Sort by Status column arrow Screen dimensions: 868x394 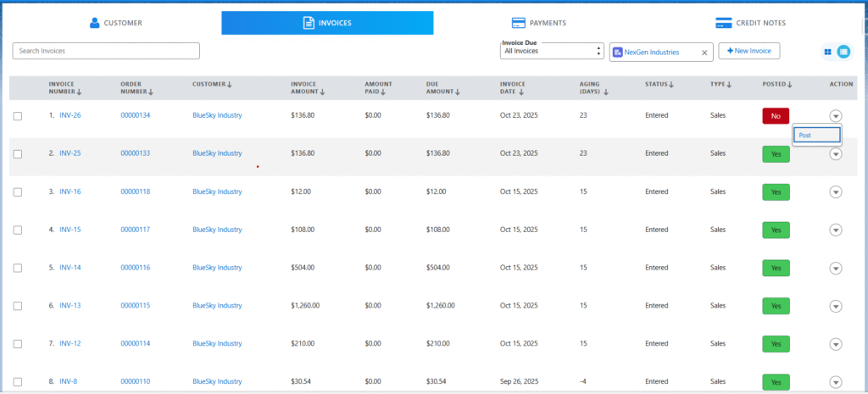(670, 84)
